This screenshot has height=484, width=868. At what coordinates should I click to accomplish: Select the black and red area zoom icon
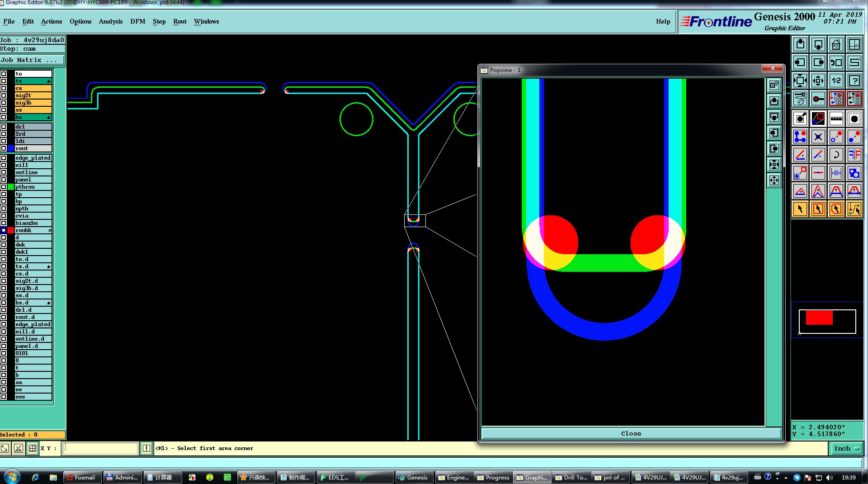pyautogui.click(x=818, y=119)
